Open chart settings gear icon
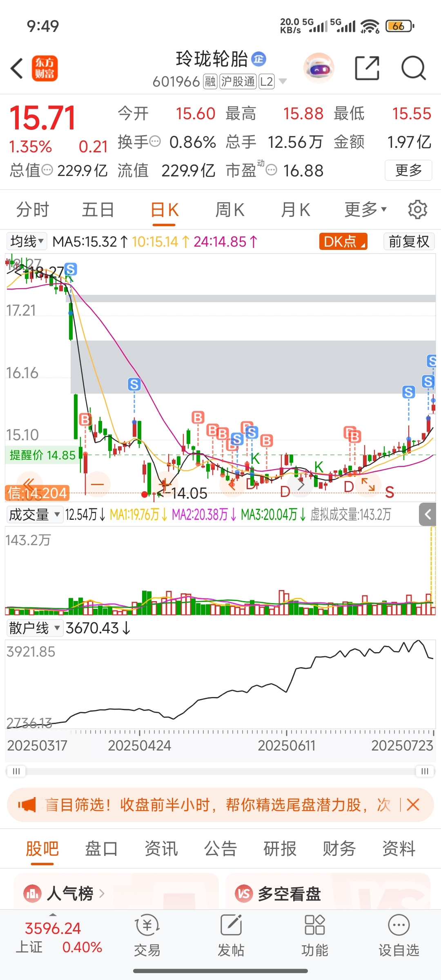The image size is (441, 980). coord(417,209)
